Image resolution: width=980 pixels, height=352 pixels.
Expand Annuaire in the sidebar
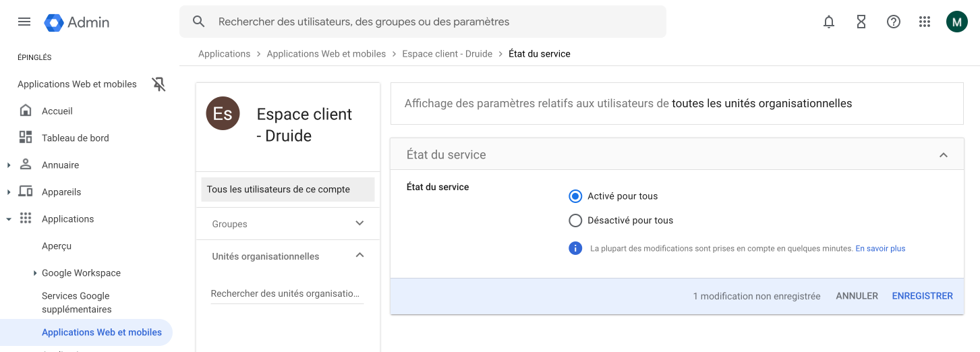click(9, 165)
